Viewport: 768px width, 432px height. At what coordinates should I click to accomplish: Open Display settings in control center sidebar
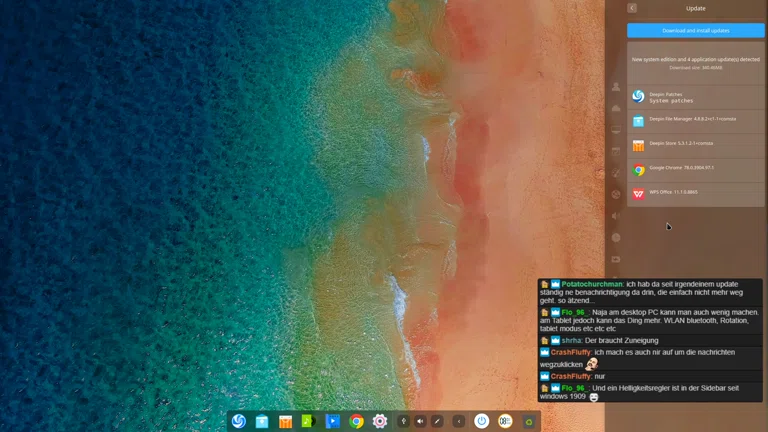(x=616, y=130)
